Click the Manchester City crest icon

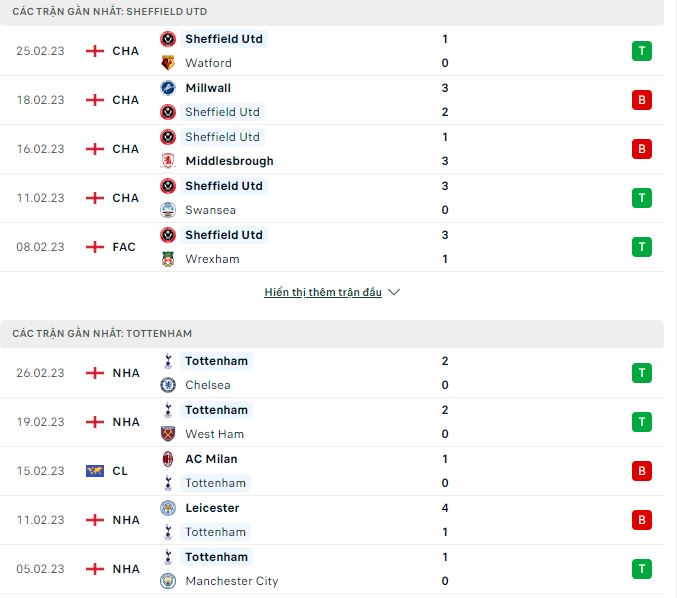168,581
